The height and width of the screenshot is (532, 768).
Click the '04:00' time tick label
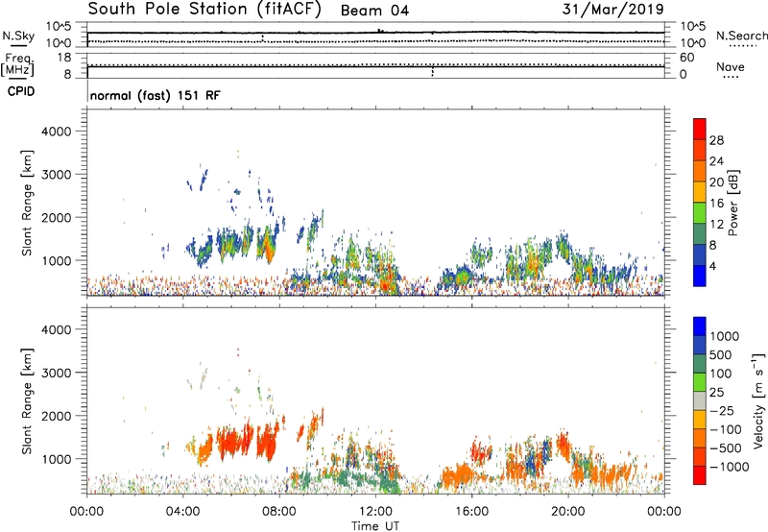tap(183, 512)
